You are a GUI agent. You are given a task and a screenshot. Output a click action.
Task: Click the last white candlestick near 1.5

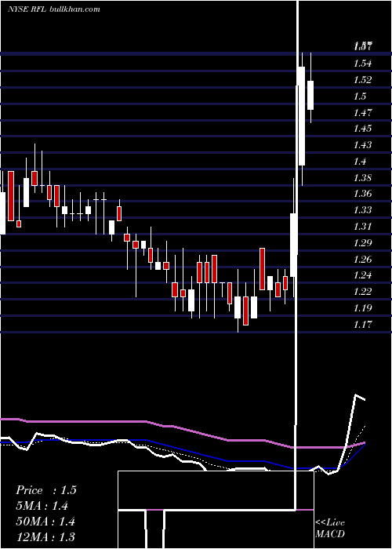pyautogui.click(x=310, y=95)
